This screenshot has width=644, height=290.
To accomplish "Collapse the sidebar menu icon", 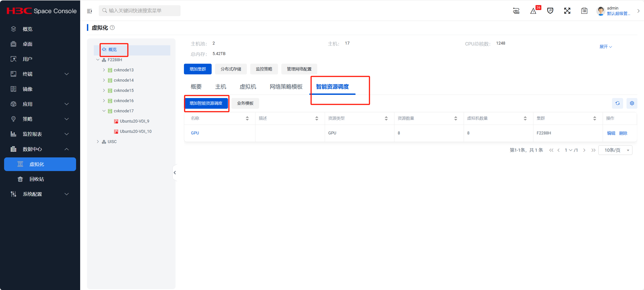I will point(89,11).
